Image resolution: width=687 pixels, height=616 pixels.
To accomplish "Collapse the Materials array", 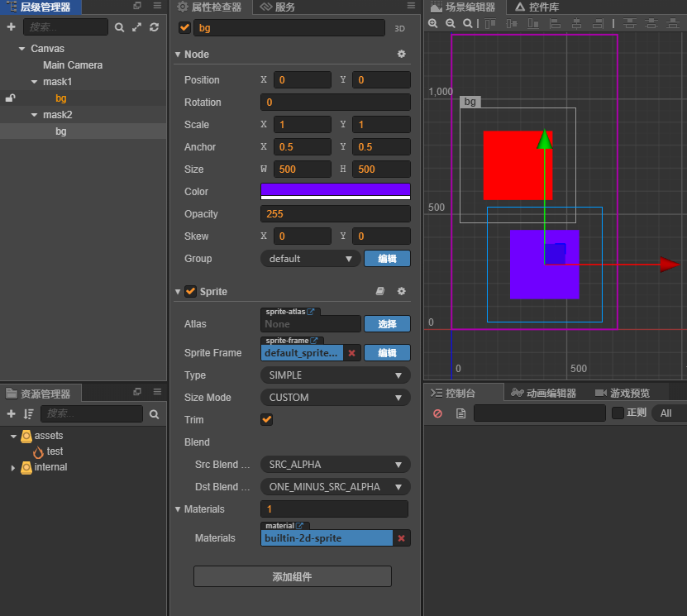I will point(178,509).
